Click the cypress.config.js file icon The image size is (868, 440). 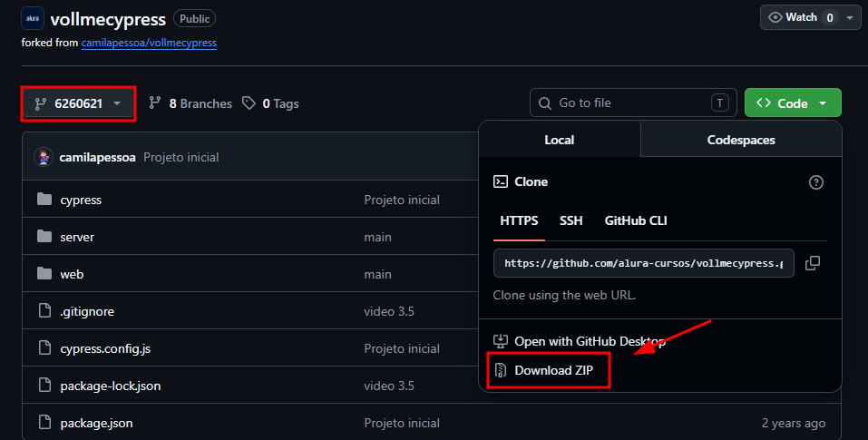pos(44,348)
